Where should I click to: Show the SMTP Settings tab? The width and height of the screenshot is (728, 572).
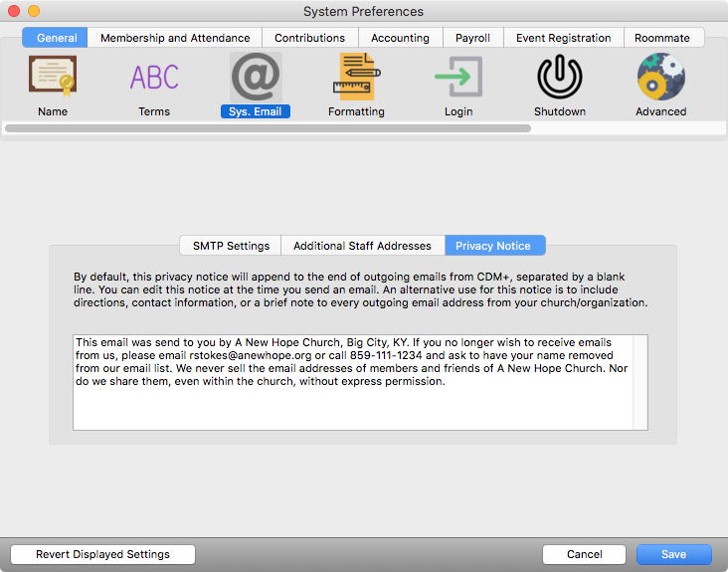pyautogui.click(x=231, y=246)
